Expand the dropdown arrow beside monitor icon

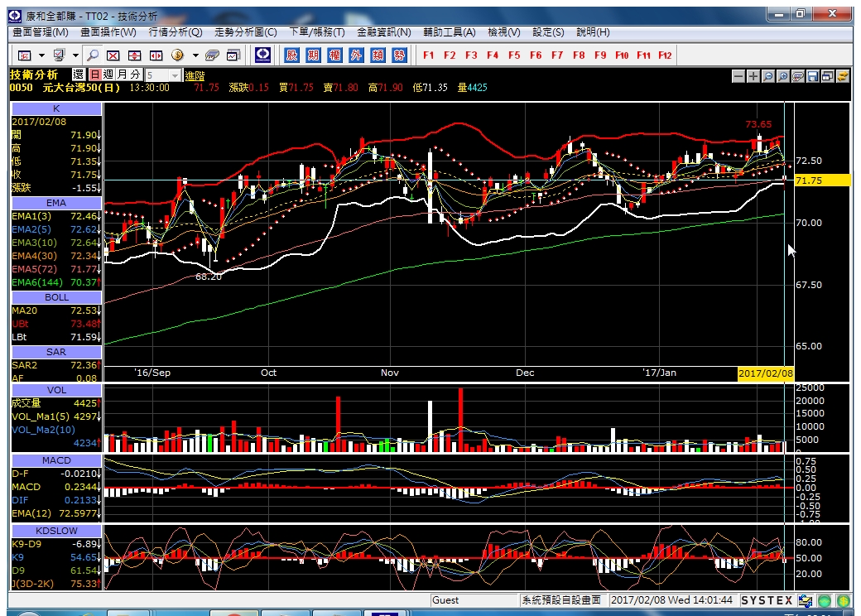(x=75, y=55)
